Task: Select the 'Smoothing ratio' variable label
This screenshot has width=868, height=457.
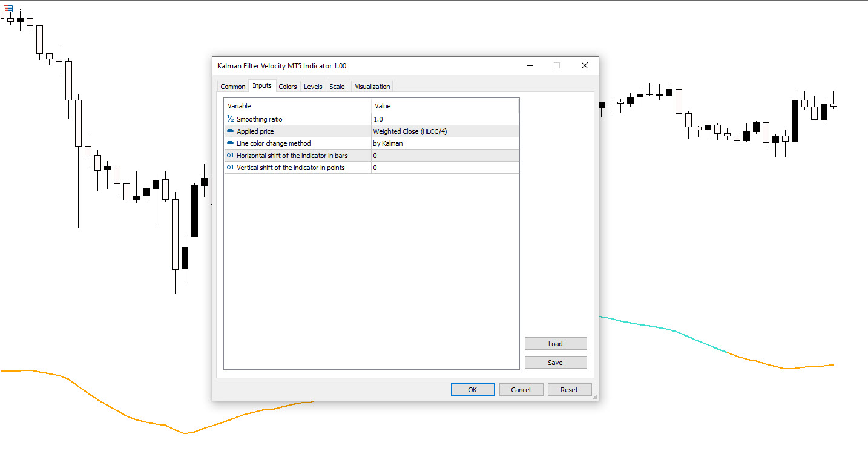Action: 259,119
